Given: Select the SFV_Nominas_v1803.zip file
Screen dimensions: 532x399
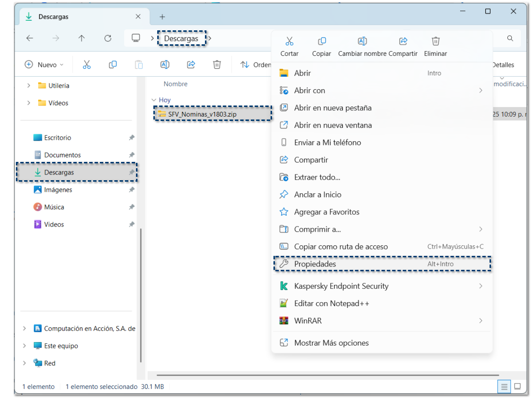Looking at the screenshot, I should pos(202,114).
